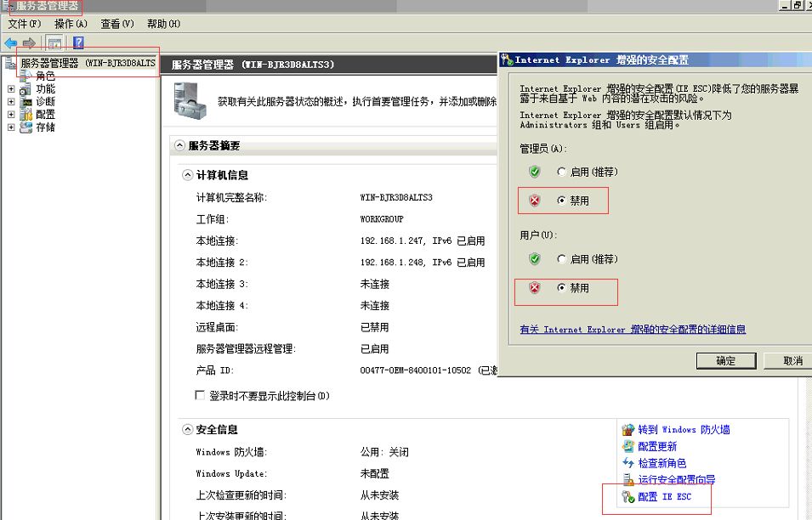The height and width of the screenshot is (520, 812).
Task: Click Windows 防火墙 status 公用: 关闭
Action: pos(385,452)
